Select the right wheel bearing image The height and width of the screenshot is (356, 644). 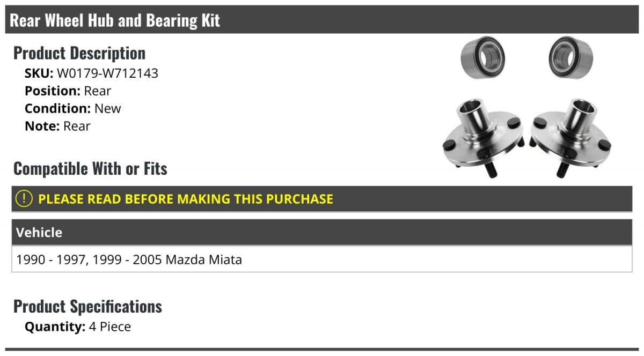(x=570, y=57)
